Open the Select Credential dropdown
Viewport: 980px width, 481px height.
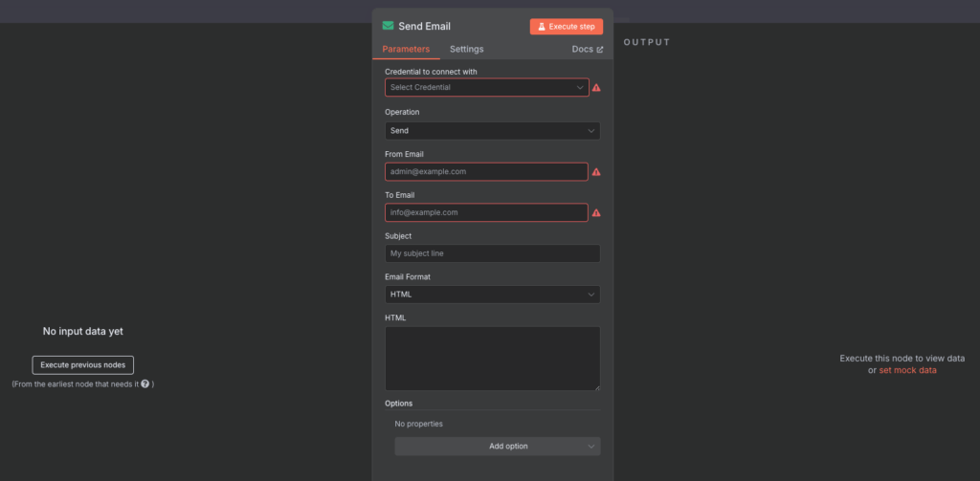(486, 87)
